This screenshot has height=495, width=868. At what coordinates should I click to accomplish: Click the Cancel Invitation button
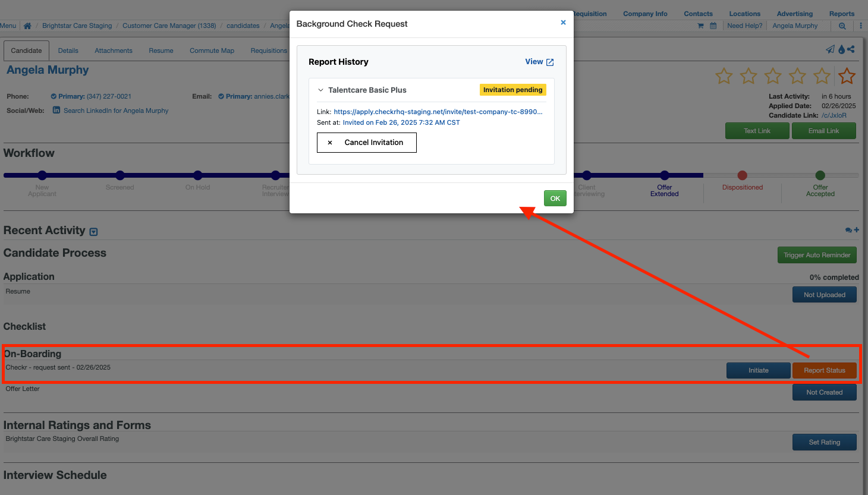(367, 143)
